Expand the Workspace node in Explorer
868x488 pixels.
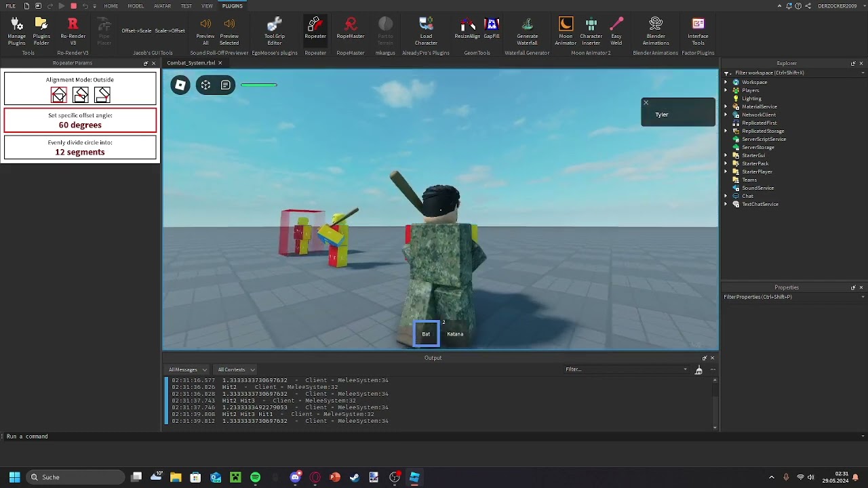[x=726, y=82]
